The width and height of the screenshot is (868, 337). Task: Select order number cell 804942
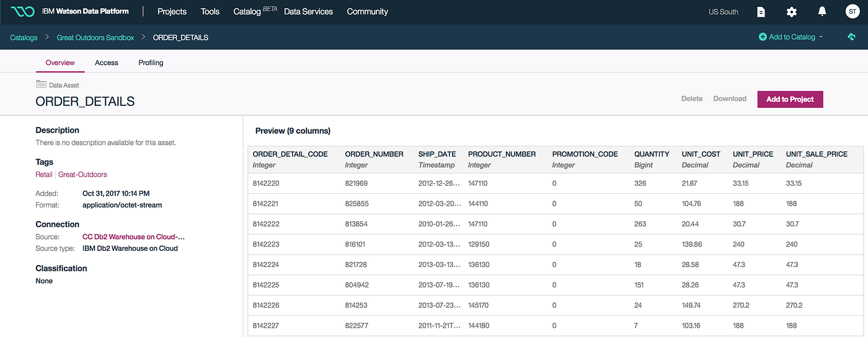point(357,285)
